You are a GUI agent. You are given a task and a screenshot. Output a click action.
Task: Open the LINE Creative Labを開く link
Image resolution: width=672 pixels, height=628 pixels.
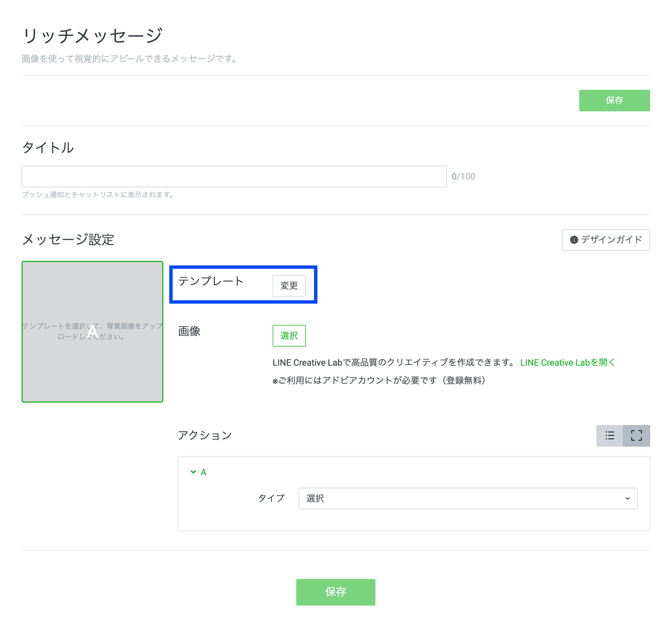click(567, 362)
